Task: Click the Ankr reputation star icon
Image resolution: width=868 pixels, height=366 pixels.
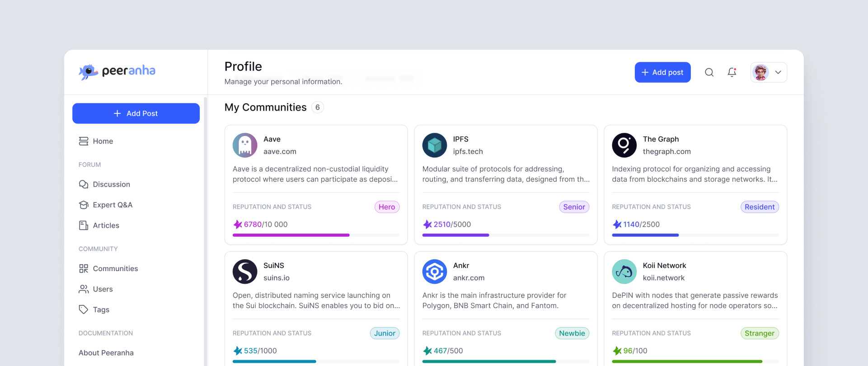Action: pyautogui.click(x=427, y=351)
